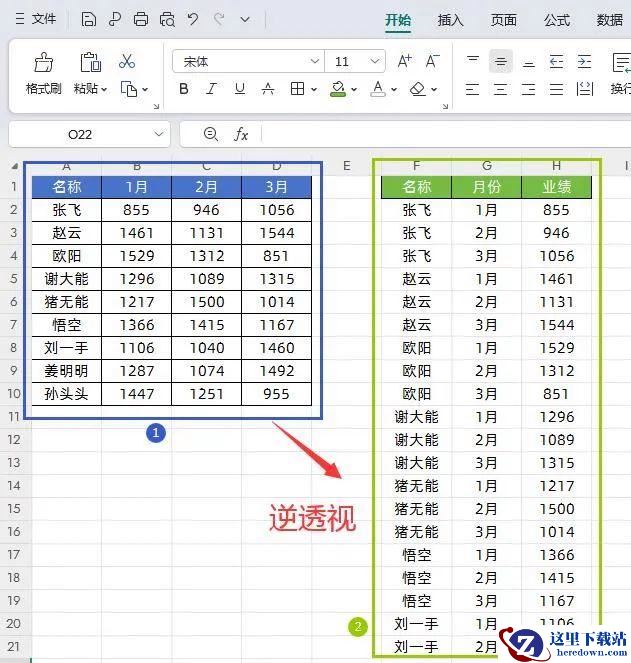The image size is (631, 663).
Task: Open the 宋体 font name dropdown
Action: pyautogui.click(x=315, y=61)
